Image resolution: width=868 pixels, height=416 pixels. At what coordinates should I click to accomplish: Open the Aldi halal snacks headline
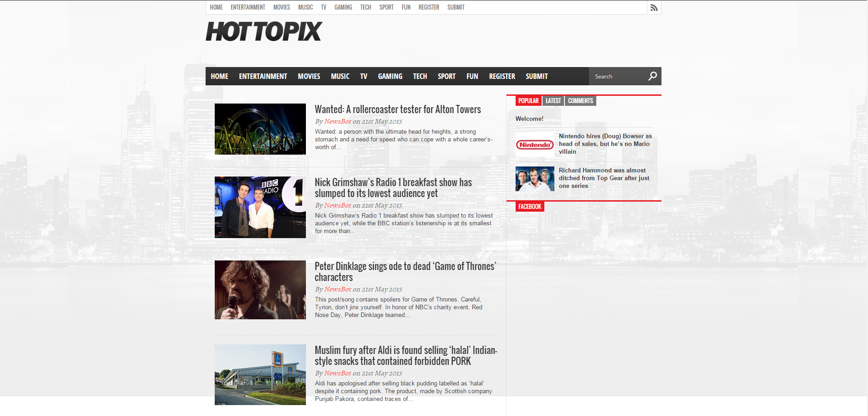click(406, 356)
